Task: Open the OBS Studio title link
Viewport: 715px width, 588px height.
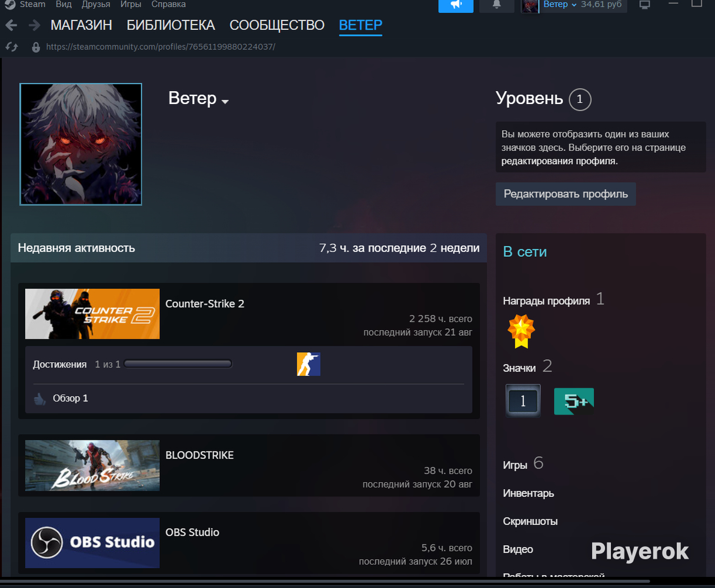Action: tap(192, 533)
